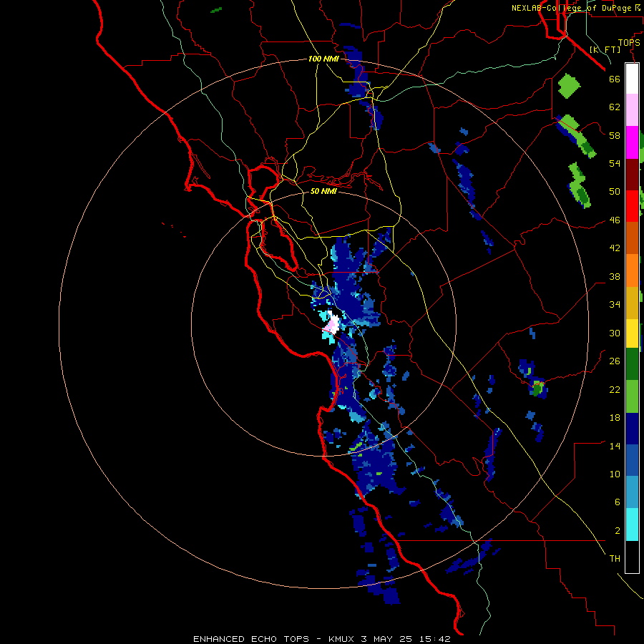The height and width of the screenshot is (644, 644).
Task: Click the legend value '14'
Action: 615,446
